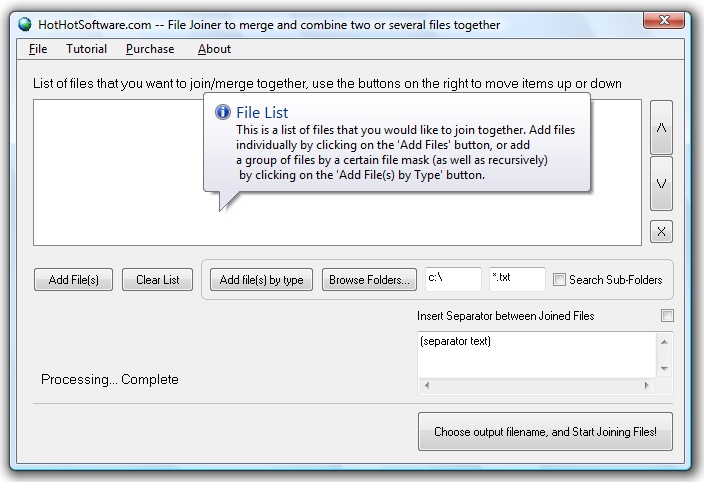Image resolution: width=704 pixels, height=482 pixels.
Task: Click the Clear List button
Action: [x=158, y=280]
